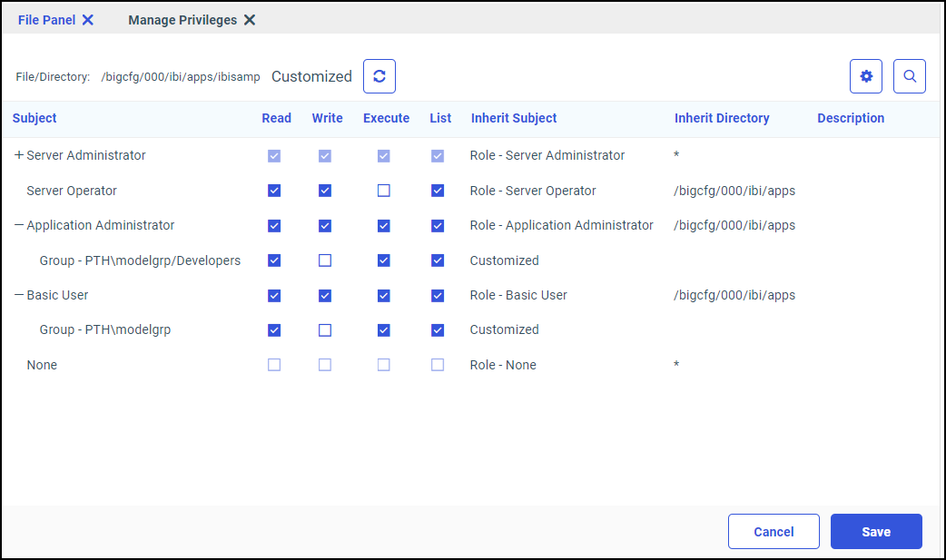The width and height of the screenshot is (946, 560).
Task: Save the privilege changes
Action: tap(875, 531)
